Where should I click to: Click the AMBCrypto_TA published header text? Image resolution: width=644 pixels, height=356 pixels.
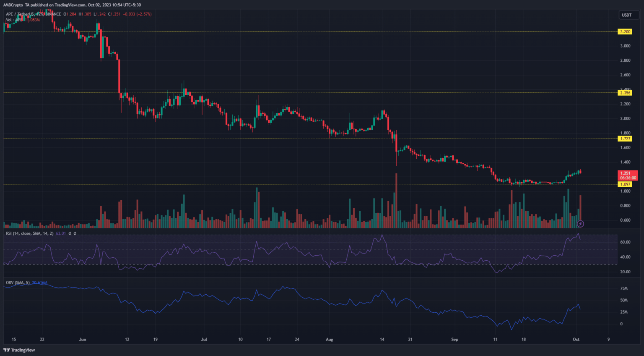(x=73, y=5)
